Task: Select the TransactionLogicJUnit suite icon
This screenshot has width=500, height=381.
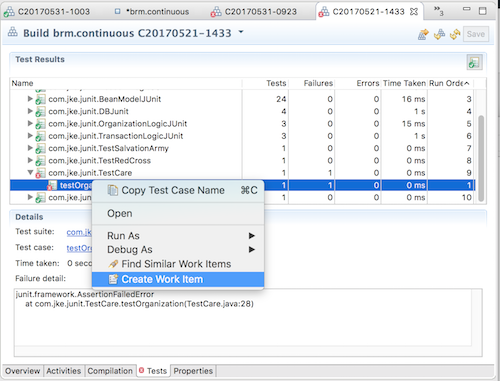Action: pos(40,136)
